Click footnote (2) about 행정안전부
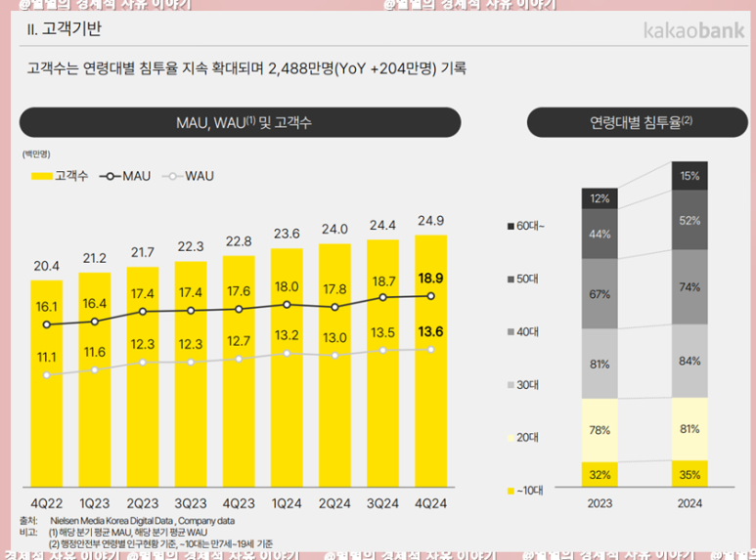 pos(160,544)
